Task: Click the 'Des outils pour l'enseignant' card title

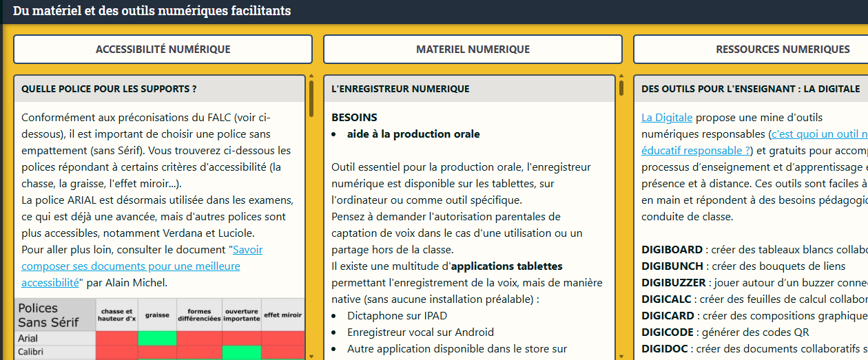Action: tap(750, 89)
